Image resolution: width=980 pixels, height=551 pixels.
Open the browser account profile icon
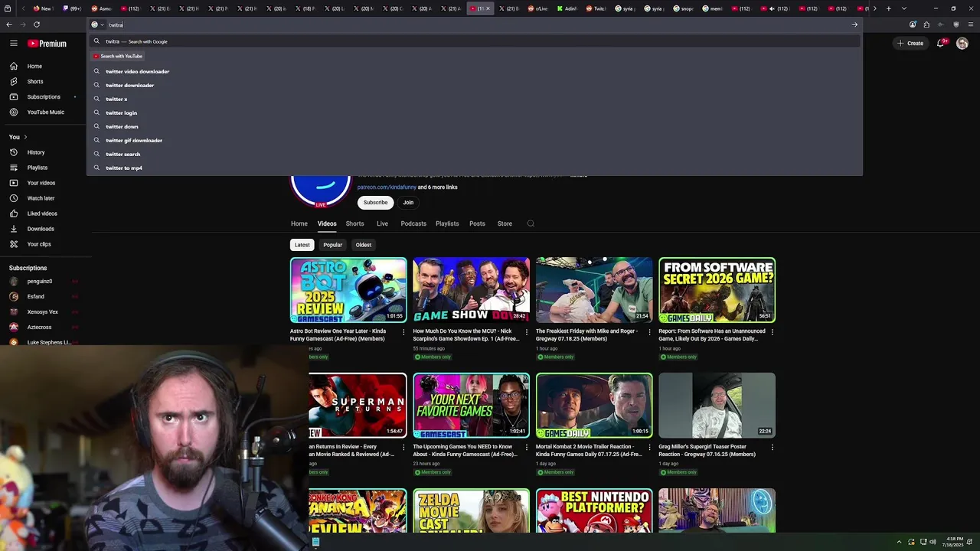[x=913, y=24]
